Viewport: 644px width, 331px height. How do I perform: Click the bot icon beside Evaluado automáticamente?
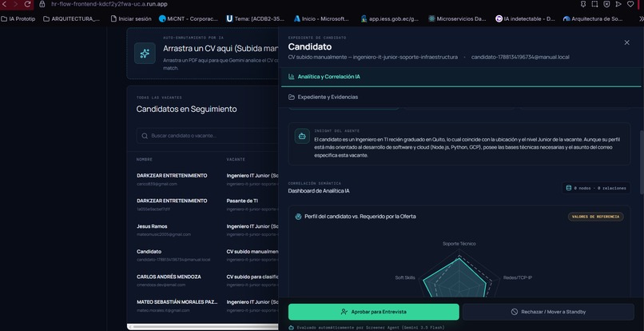point(291,328)
